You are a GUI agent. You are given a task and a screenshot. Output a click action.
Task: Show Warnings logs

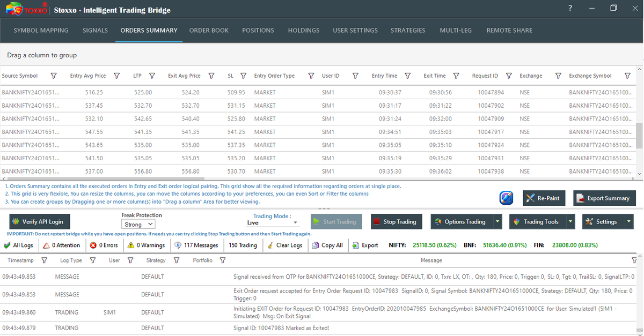(147, 245)
